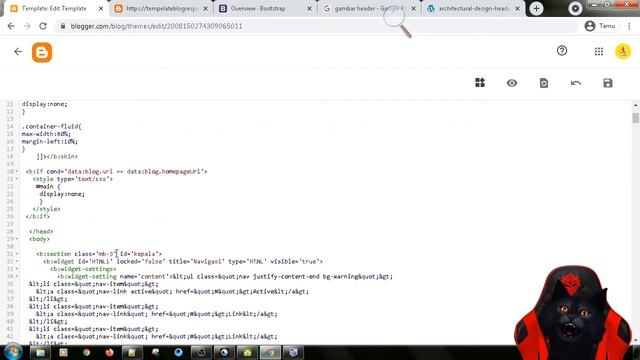Click the 'max-width:80%;' code line
The height and width of the screenshot is (360, 640).
point(46,134)
